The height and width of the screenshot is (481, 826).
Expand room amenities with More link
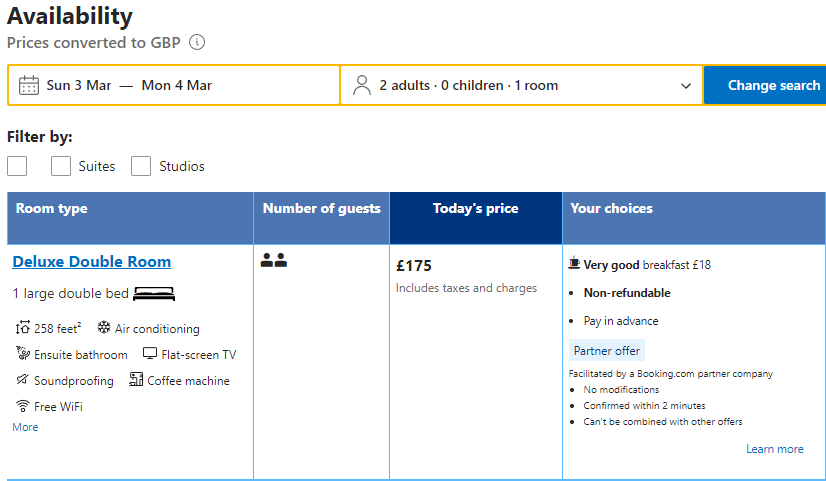coord(25,427)
